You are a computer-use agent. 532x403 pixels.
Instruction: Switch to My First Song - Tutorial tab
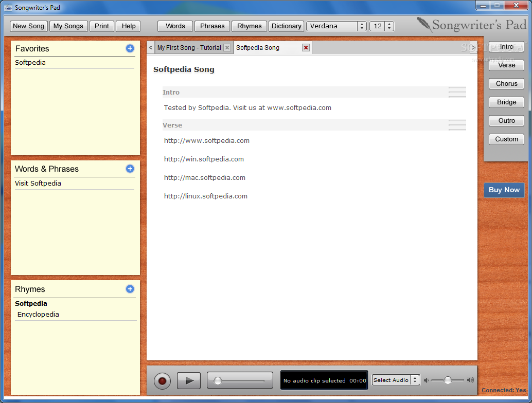click(189, 48)
